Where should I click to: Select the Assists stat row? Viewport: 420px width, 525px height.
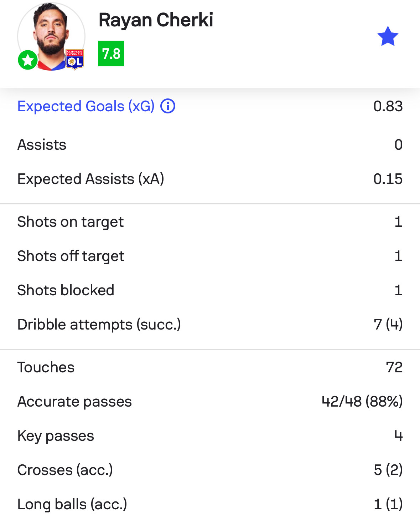[210, 145]
